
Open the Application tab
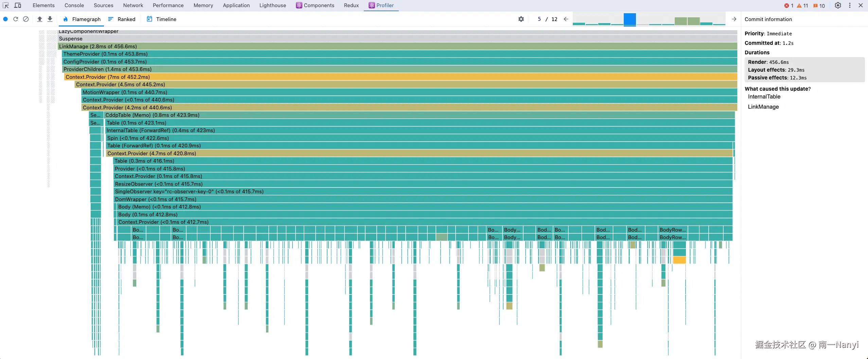click(236, 5)
